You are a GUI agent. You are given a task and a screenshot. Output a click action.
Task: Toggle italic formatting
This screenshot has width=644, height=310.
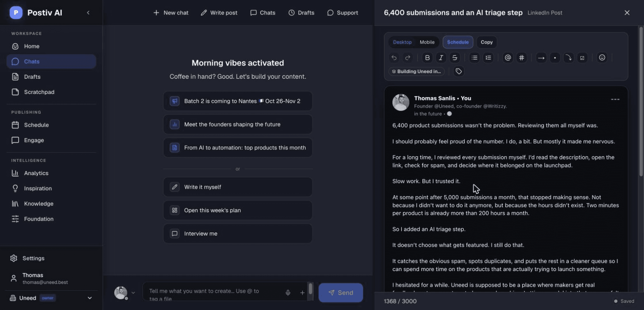click(x=441, y=58)
